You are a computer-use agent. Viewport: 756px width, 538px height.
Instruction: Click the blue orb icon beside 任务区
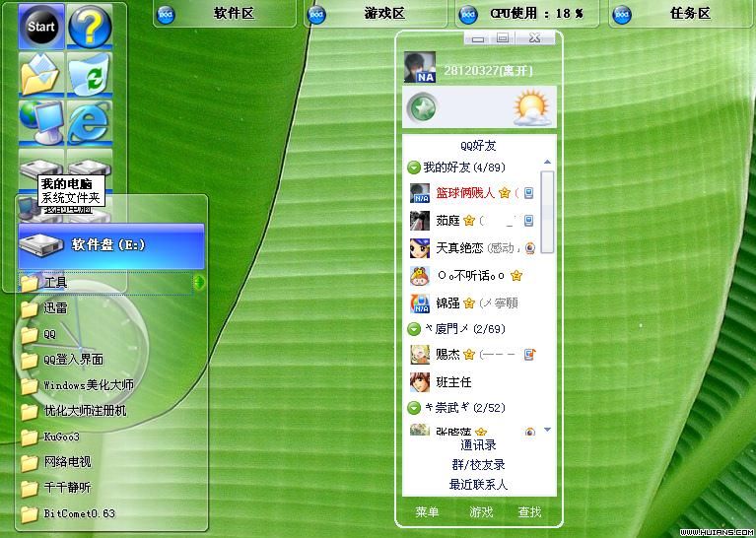click(x=622, y=15)
